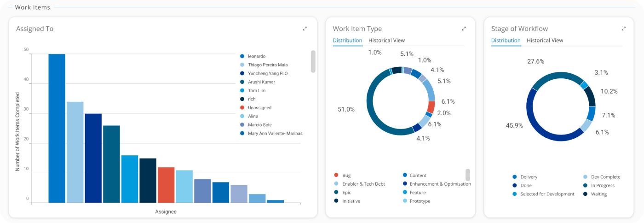
Task: Toggle Done legend item in Stage of Workflow
Action: click(x=526, y=186)
